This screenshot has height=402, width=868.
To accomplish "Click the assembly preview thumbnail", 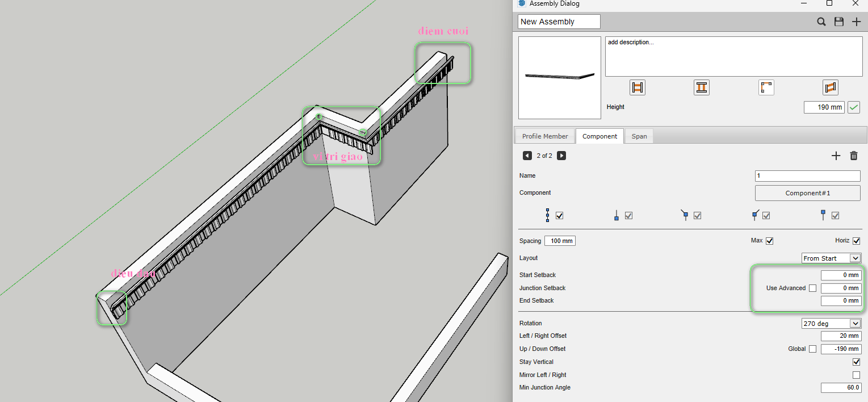I will (559, 78).
